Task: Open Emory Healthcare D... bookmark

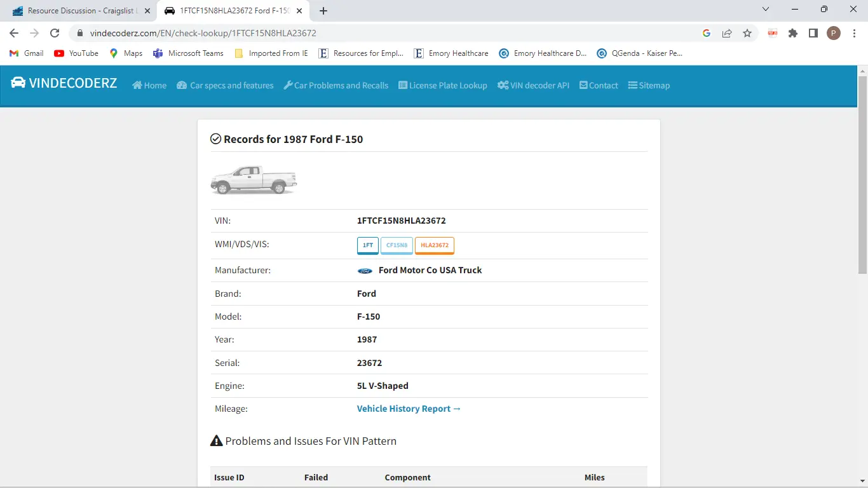Action: [x=543, y=53]
